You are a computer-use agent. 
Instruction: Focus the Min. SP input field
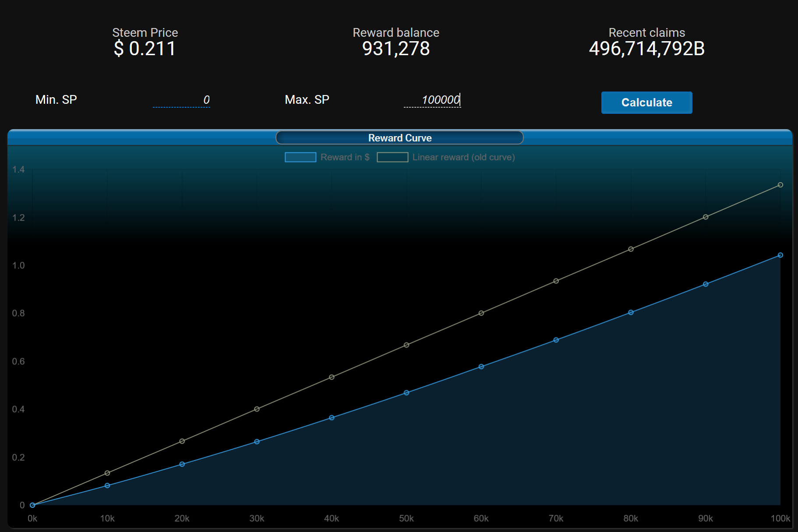tap(181, 100)
